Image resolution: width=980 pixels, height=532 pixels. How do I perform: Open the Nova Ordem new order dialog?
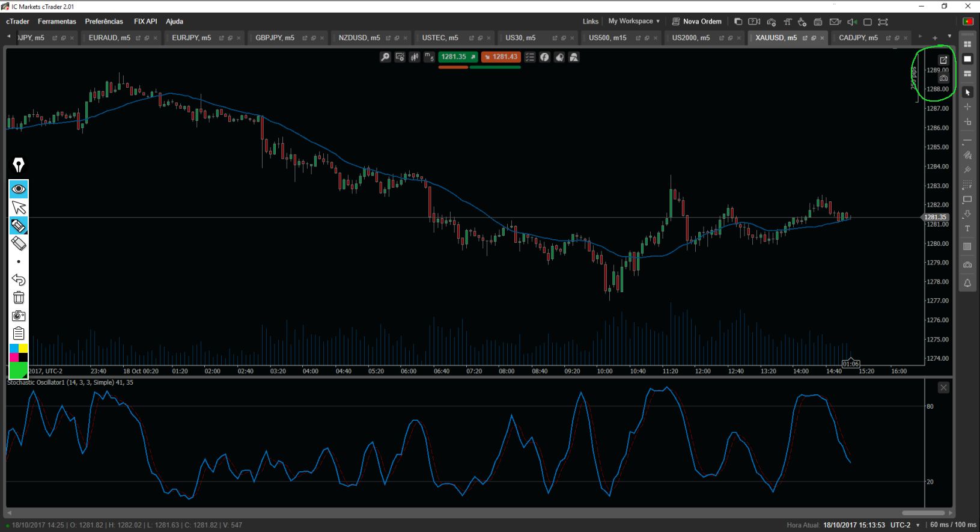coord(696,22)
